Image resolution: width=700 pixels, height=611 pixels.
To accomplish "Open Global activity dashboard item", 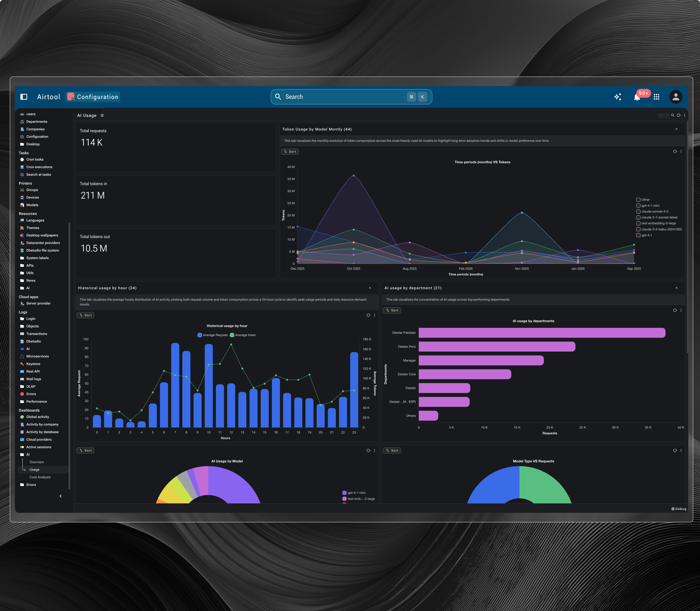I will coord(37,417).
